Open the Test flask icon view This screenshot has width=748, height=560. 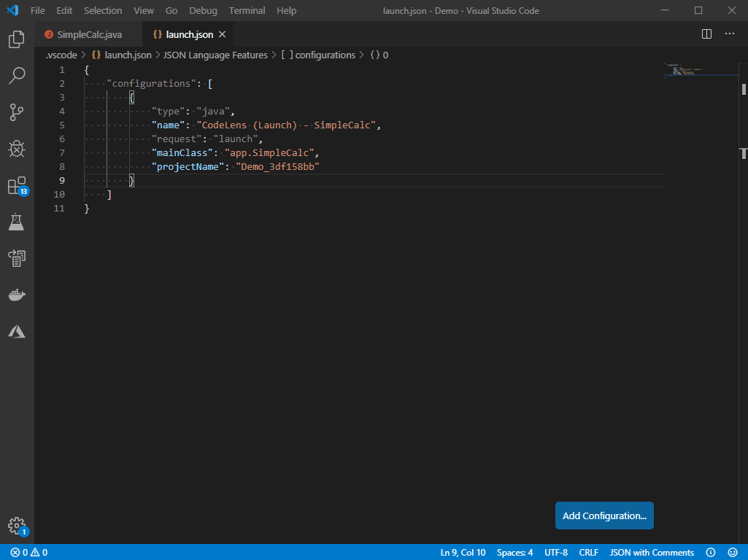[17, 222]
